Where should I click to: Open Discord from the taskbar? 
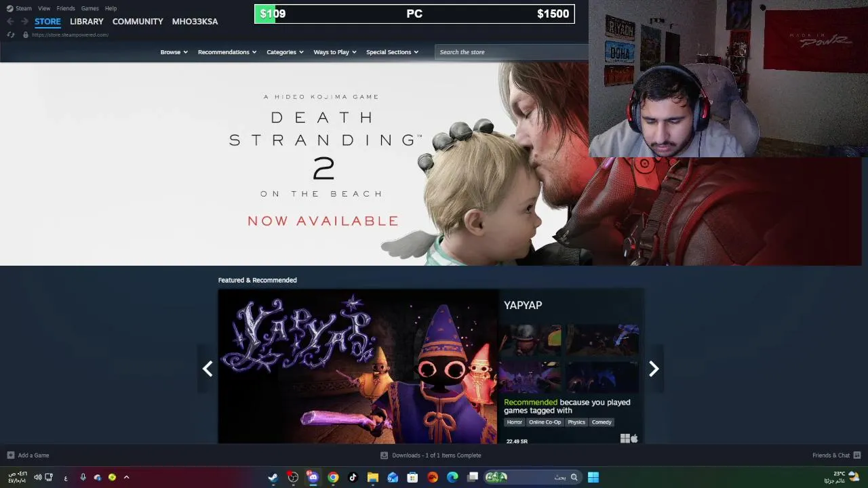pos(313,477)
